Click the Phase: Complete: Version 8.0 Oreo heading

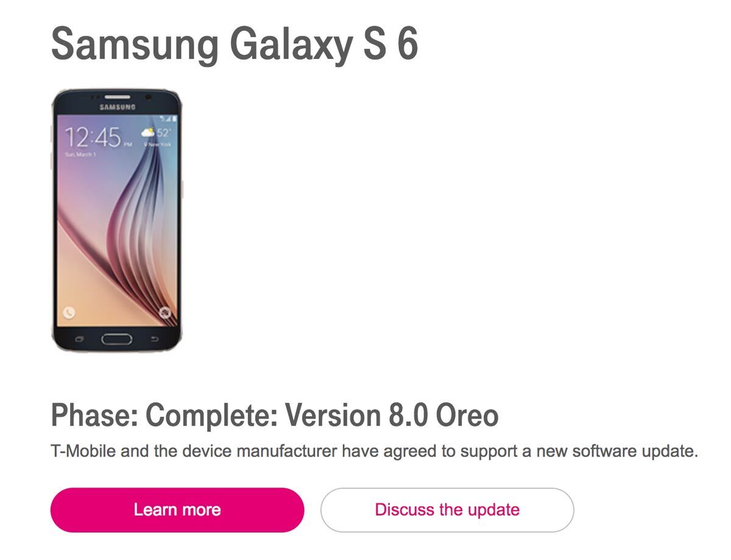[275, 416]
